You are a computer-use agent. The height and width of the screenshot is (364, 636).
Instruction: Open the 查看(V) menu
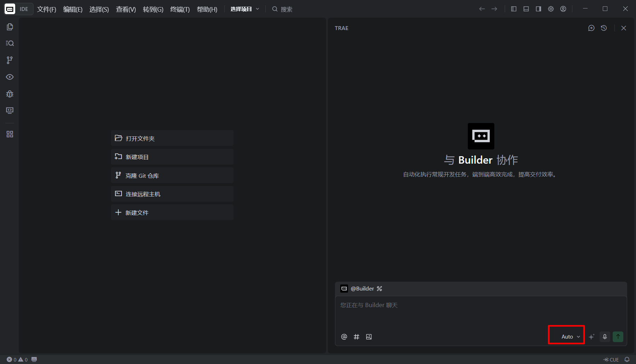[126, 9]
